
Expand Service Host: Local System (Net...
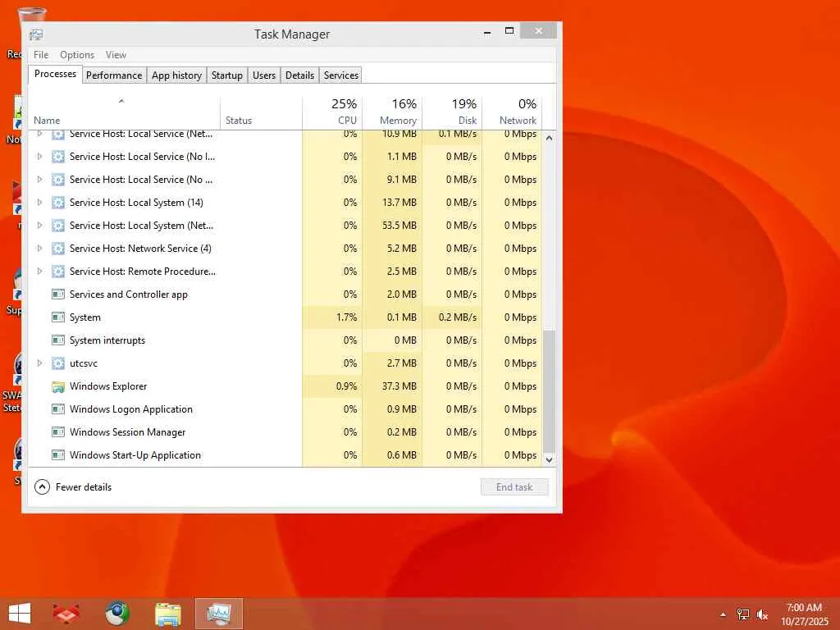click(x=39, y=226)
